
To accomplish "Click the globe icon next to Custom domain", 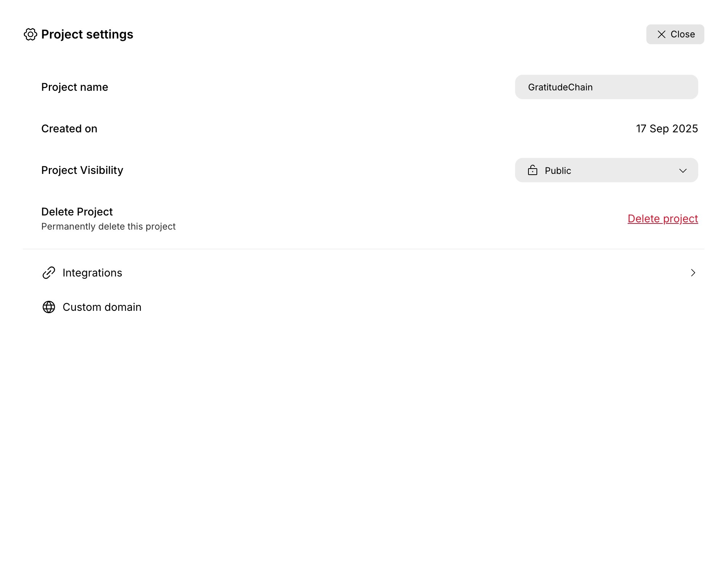I will pyautogui.click(x=49, y=307).
